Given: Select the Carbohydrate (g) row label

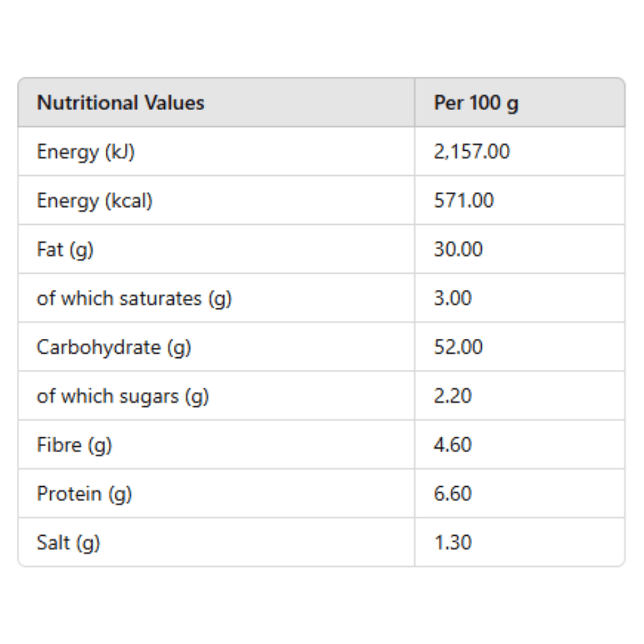Looking at the screenshot, I should click(x=114, y=348).
